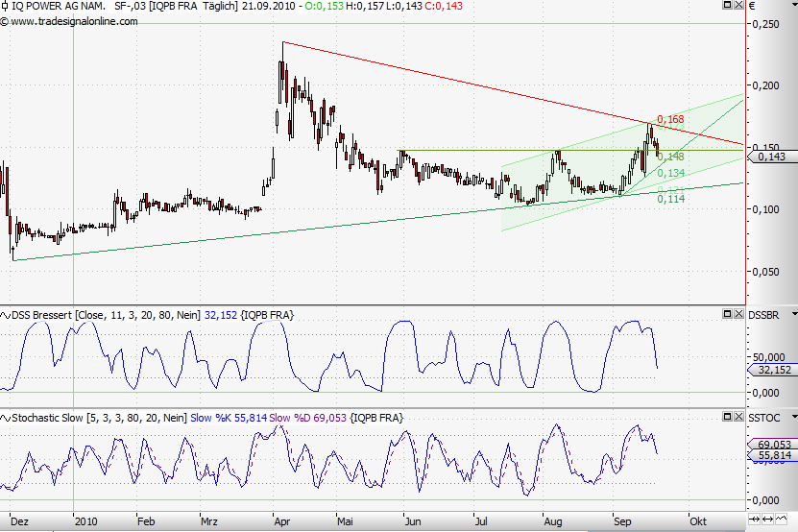Click the Stochastic Slow line icon
The height and width of the screenshot is (532, 798).
(x=5, y=418)
